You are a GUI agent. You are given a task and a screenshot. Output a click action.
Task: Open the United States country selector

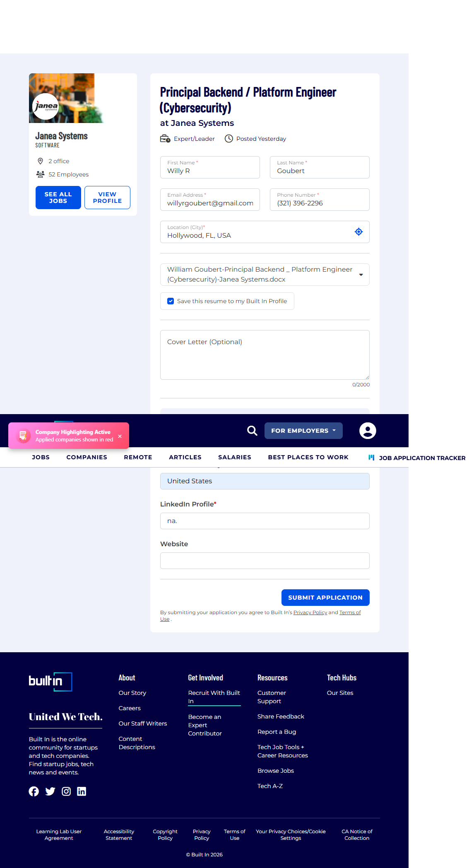265,481
